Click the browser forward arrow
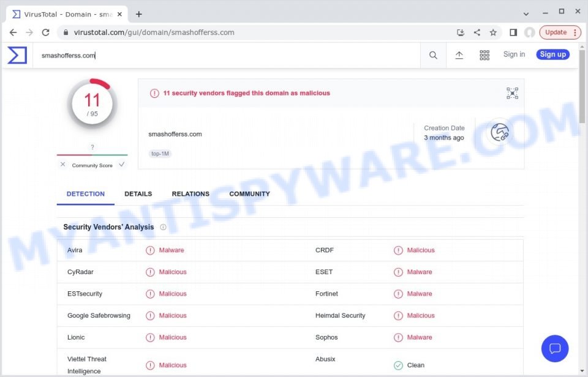The height and width of the screenshot is (377, 588). [x=29, y=32]
